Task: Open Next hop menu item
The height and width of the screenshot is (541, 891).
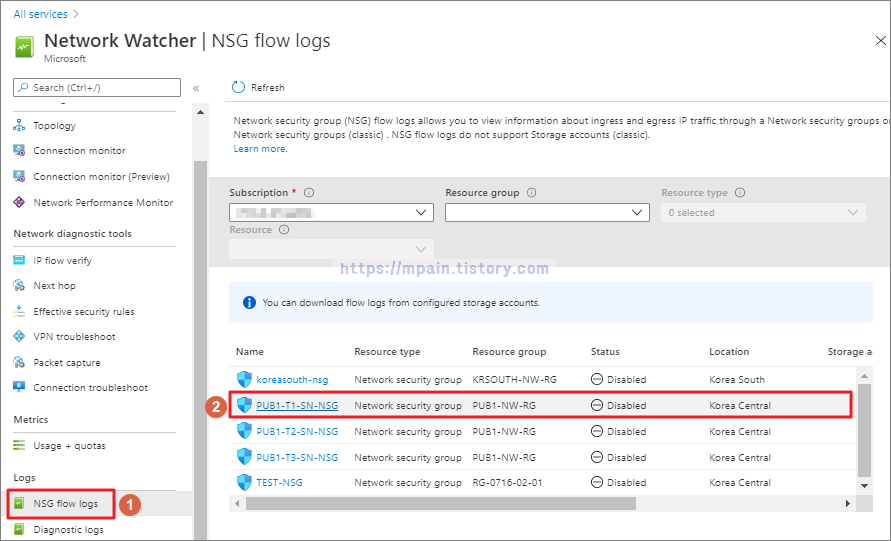Action: pyautogui.click(x=55, y=285)
